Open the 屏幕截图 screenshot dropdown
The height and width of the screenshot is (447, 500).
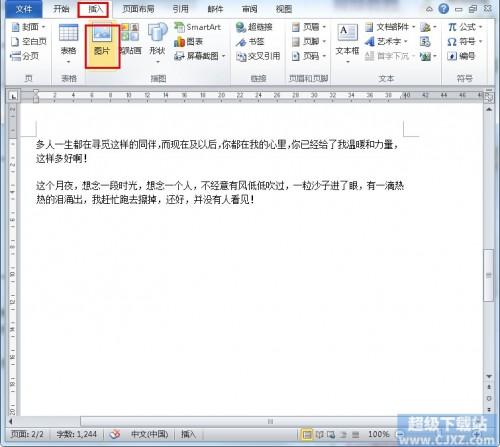(200, 56)
